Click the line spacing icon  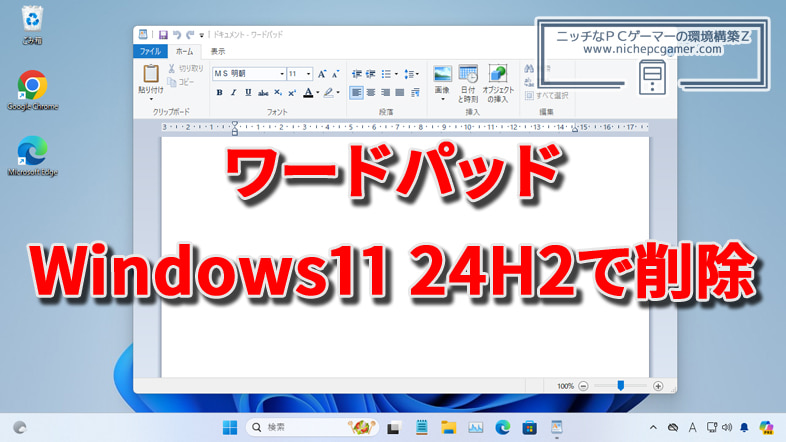(409, 74)
